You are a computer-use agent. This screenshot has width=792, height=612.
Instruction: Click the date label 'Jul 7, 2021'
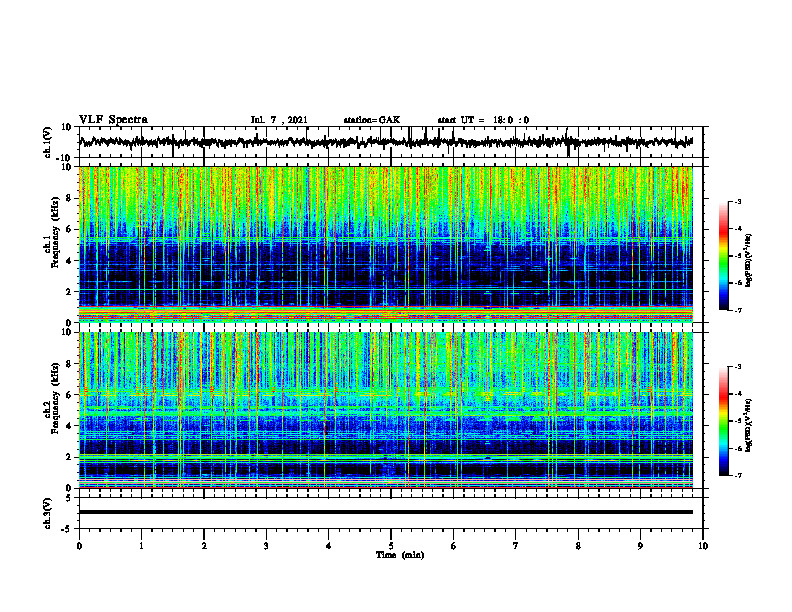coord(279,120)
